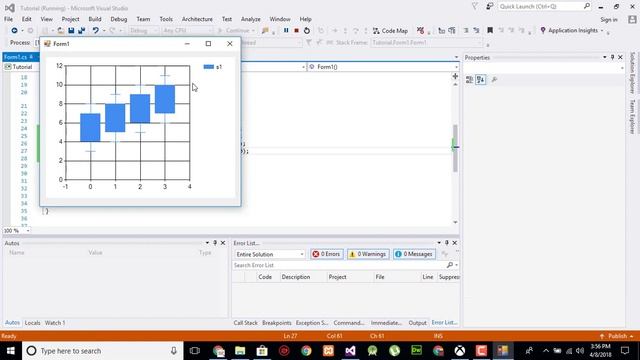Switch to the Call Stack tab
Screen dimensions: 640x360
coord(245,323)
